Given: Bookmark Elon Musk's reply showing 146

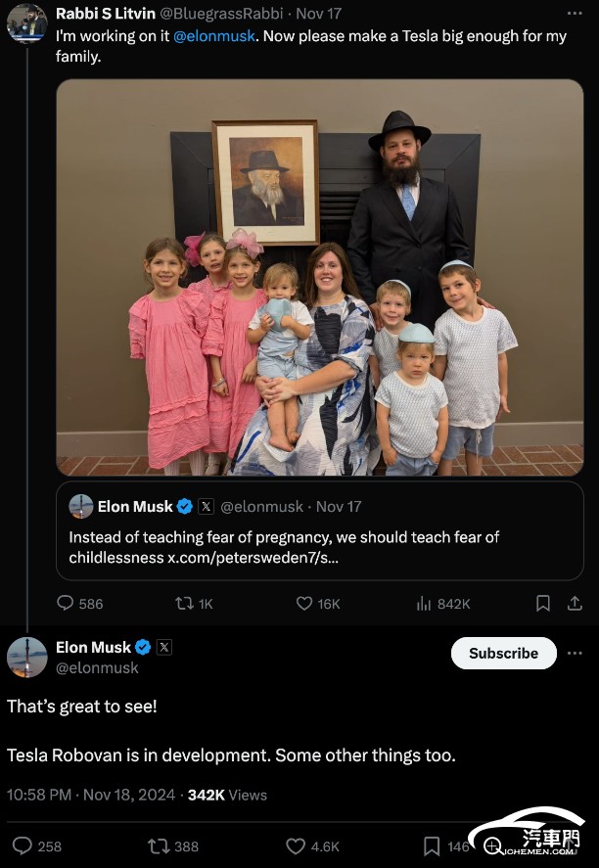Looking at the screenshot, I should point(432,845).
